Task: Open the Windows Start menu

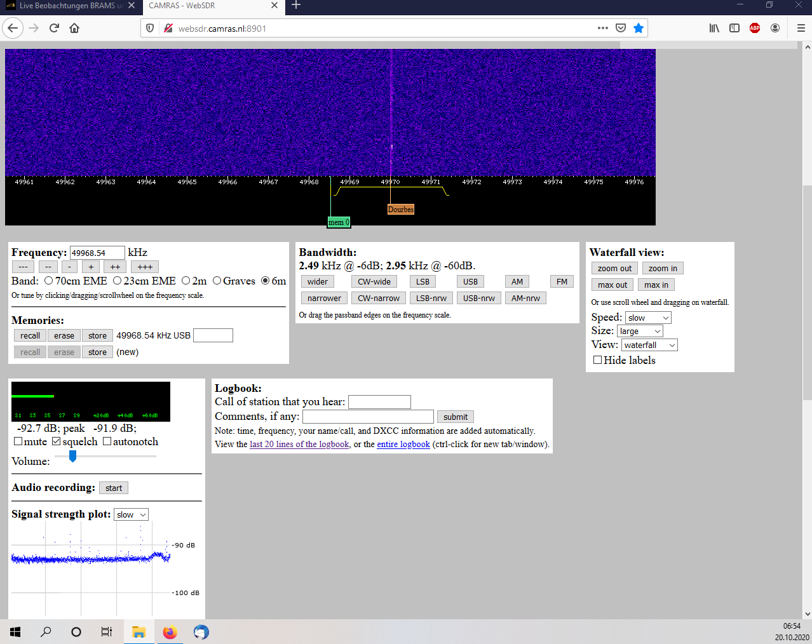Action: coord(15,632)
